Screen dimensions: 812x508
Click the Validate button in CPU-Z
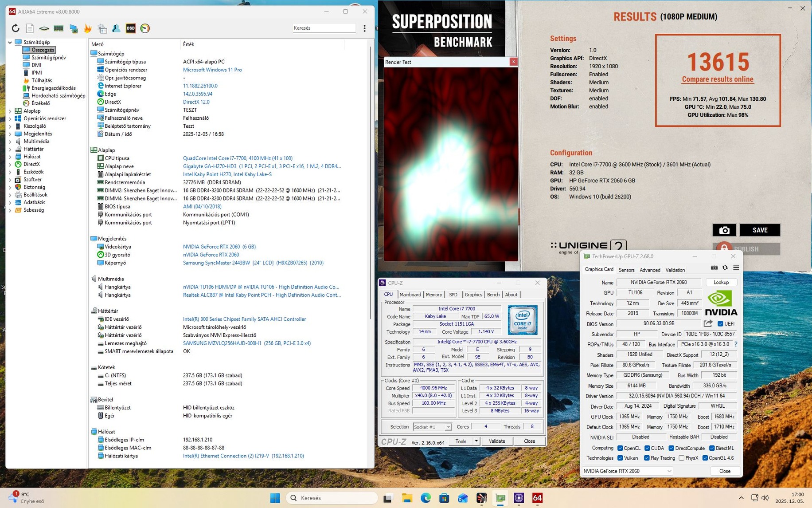pyautogui.click(x=497, y=441)
